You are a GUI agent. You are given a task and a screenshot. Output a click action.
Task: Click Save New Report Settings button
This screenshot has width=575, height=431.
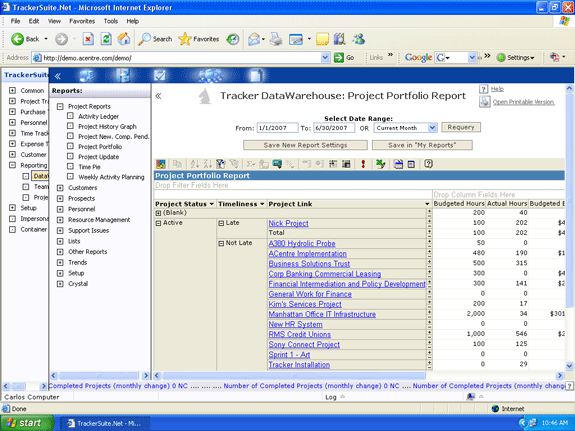coord(305,145)
